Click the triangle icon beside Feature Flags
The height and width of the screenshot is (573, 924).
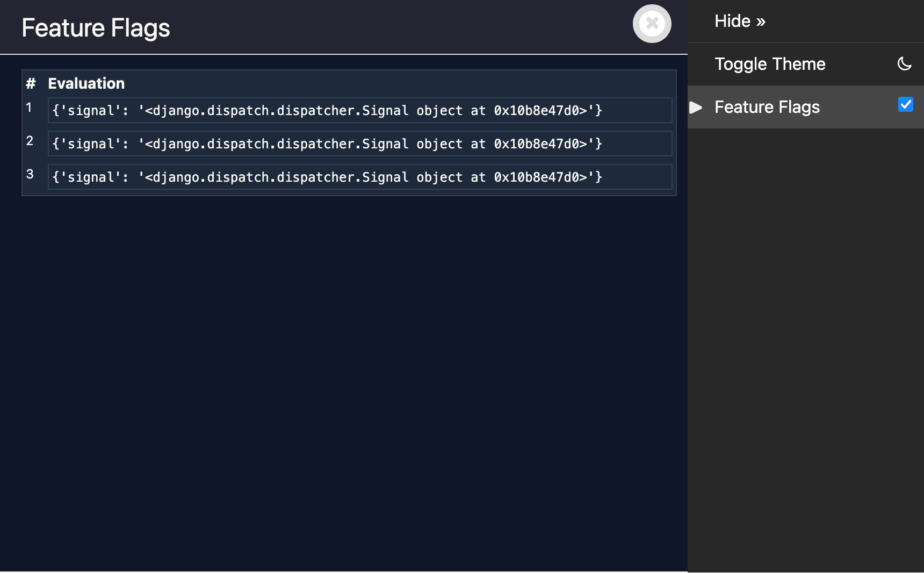[x=695, y=107]
